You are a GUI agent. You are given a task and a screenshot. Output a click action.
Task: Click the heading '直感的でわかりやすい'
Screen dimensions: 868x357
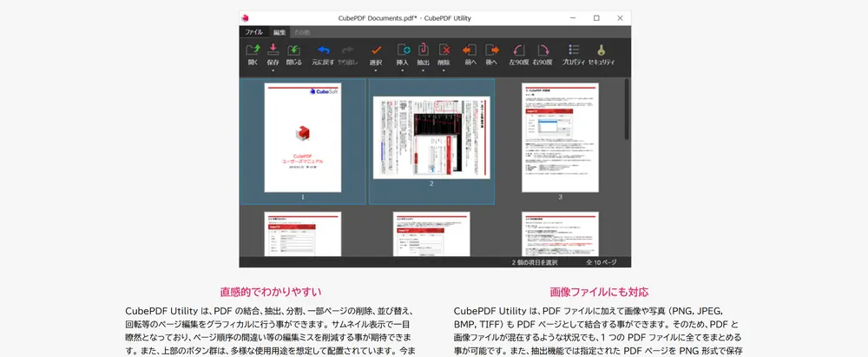[271, 292]
